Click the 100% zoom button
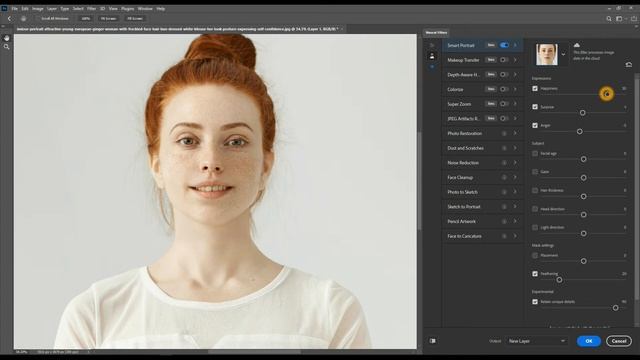Screen dimensions: 640x360 pyautogui.click(x=86, y=18)
